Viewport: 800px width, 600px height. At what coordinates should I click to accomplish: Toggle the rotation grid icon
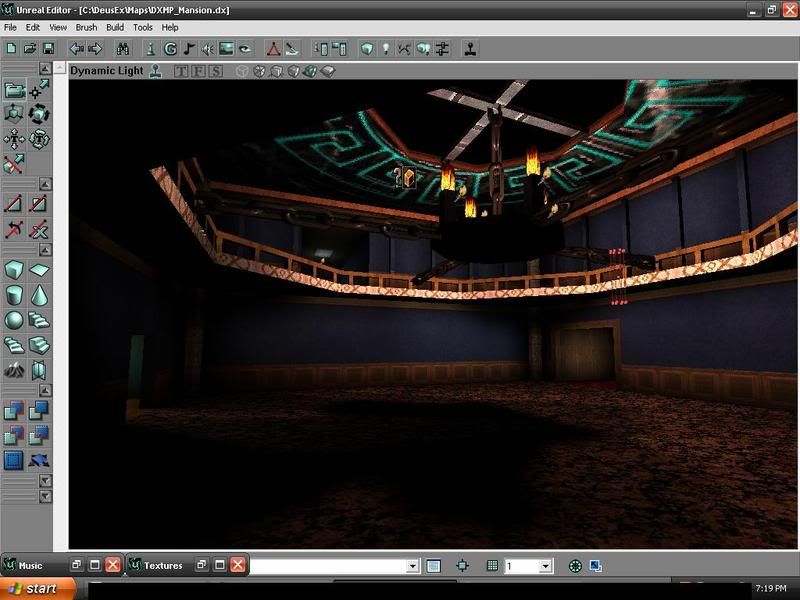tap(575, 565)
